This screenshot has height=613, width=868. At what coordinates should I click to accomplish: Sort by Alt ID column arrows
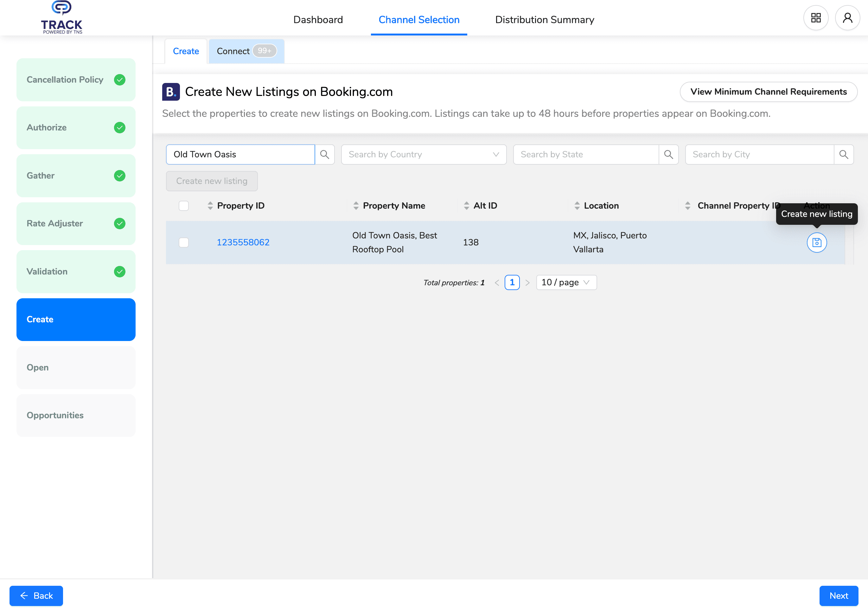click(467, 205)
